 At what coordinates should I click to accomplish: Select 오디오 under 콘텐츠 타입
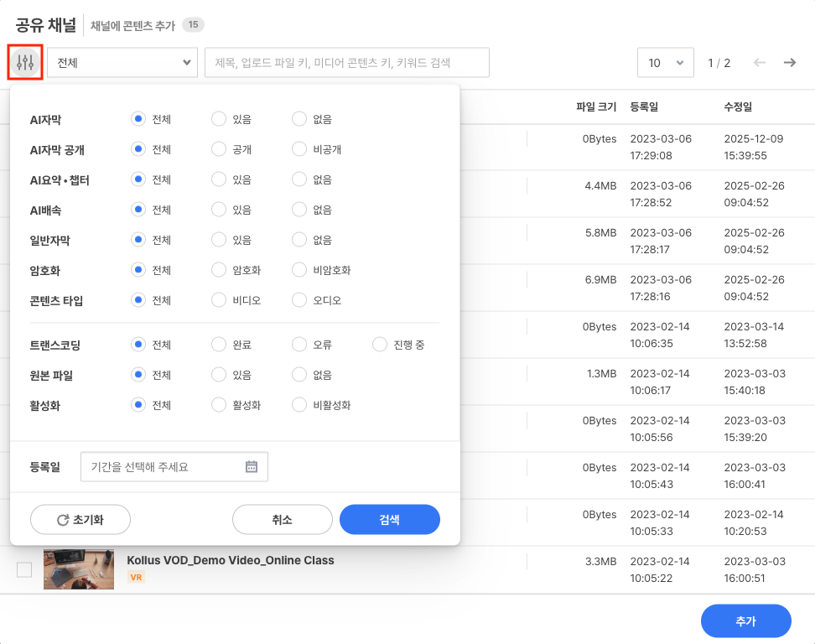click(x=298, y=299)
